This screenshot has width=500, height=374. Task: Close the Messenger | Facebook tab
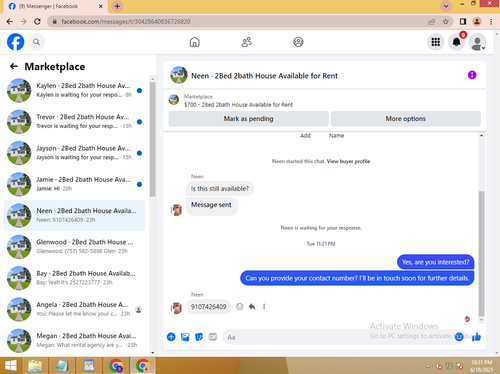click(x=101, y=6)
